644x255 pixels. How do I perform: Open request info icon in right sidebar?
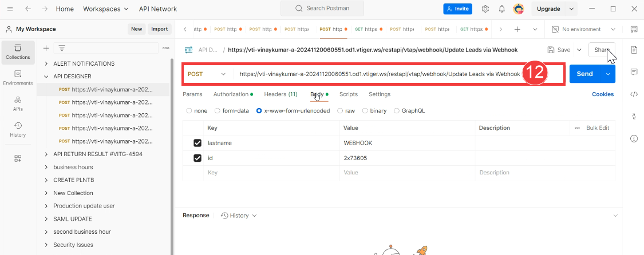(633, 138)
